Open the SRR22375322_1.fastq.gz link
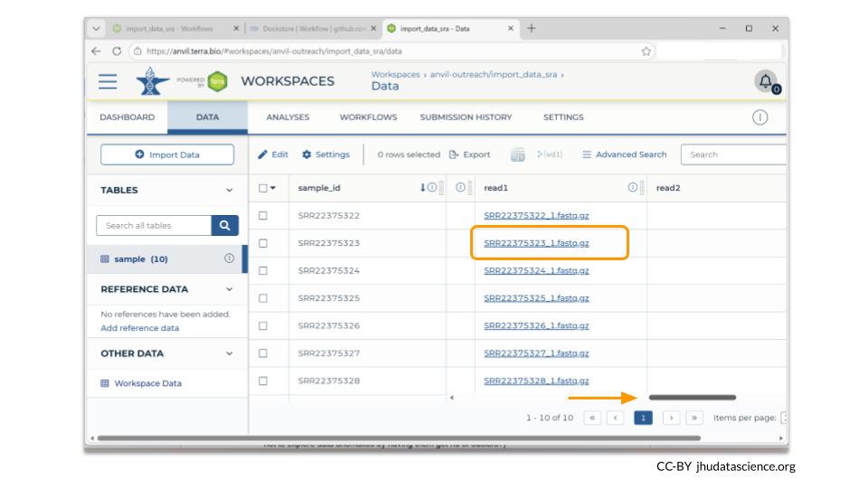 pos(536,215)
